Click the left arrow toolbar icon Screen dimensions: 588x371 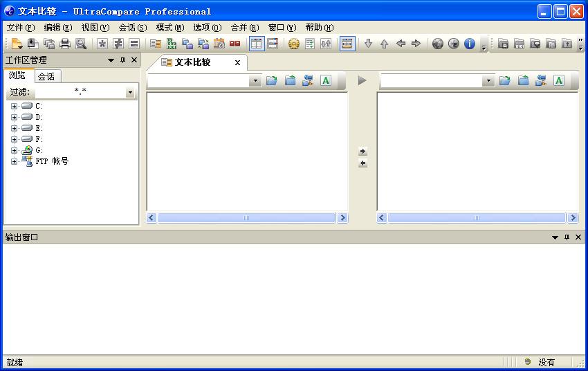[x=401, y=44]
